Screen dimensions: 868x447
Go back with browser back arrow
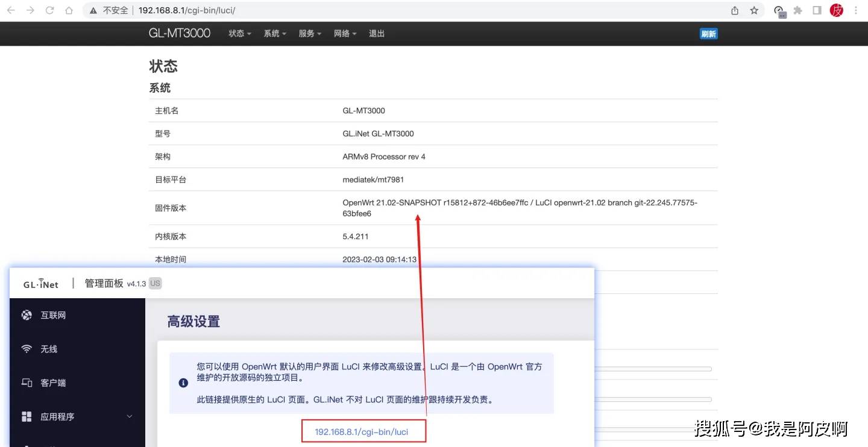click(11, 10)
